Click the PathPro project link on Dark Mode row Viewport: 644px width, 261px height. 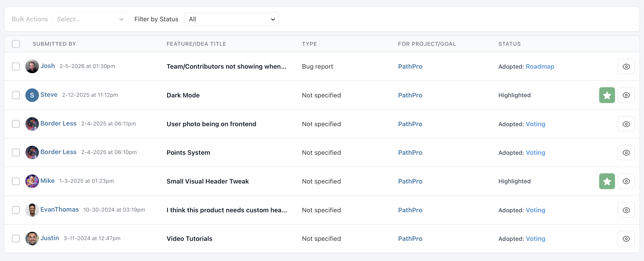[x=410, y=95]
